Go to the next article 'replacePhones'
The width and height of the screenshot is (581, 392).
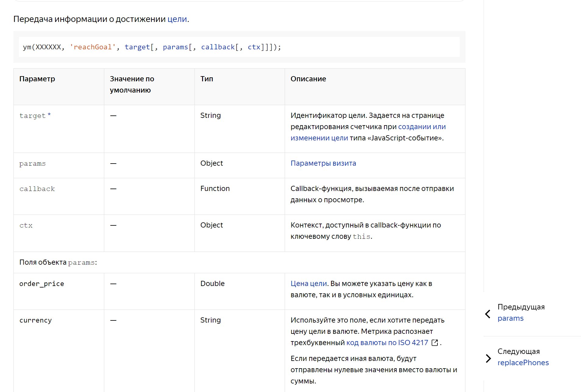[523, 363]
